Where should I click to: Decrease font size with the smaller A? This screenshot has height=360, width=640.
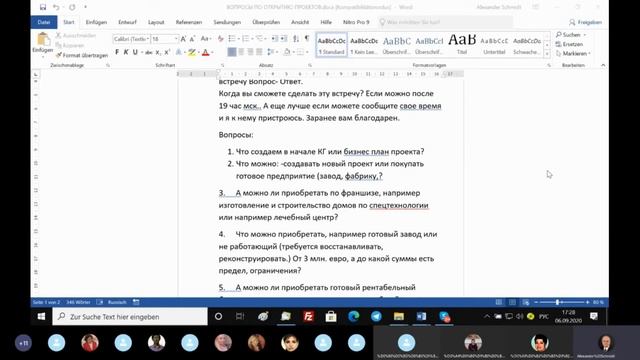tap(192, 39)
